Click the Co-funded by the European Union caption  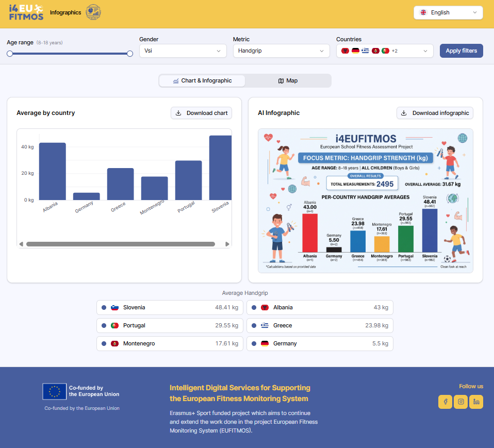point(82,408)
